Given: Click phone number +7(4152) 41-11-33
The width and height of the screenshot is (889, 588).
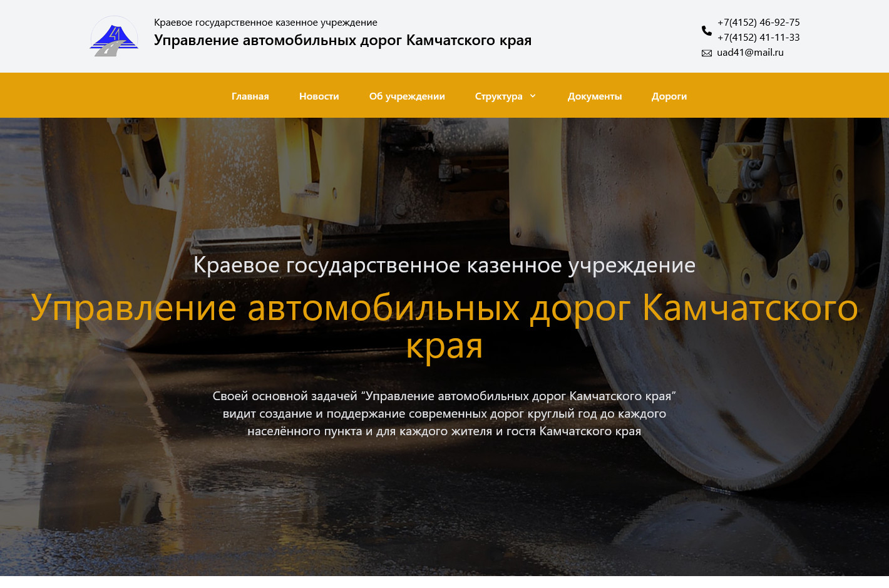Looking at the screenshot, I should [x=759, y=38].
